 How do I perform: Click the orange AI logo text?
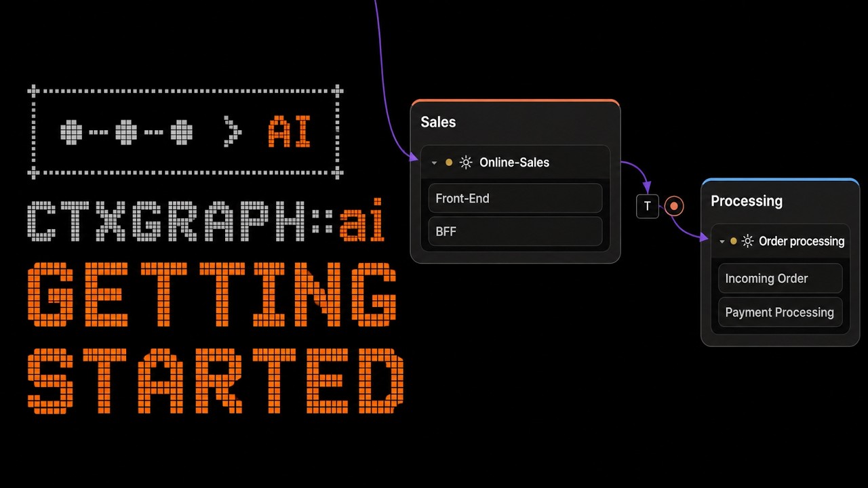(290, 131)
